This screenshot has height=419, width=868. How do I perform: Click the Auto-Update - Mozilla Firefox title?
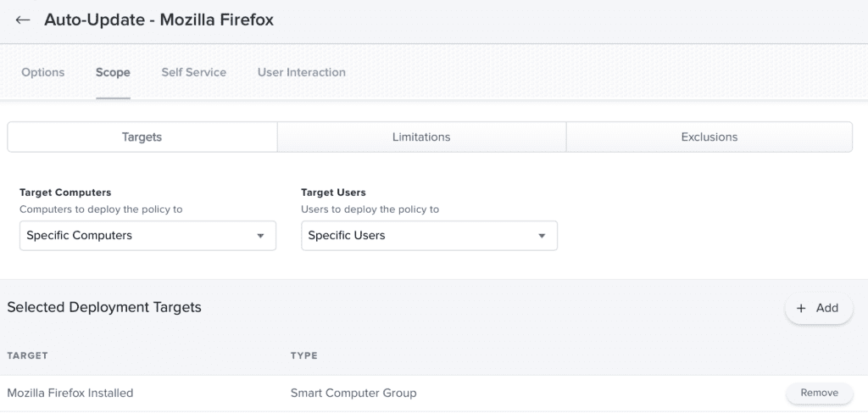pyautogui.click(x=159, y=20)
